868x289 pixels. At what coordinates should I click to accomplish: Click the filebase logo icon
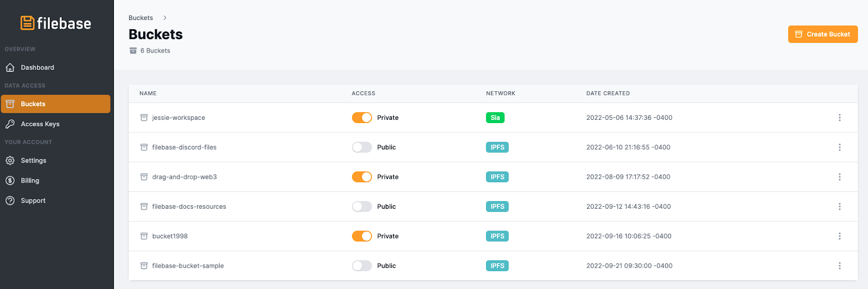[27, 23]
